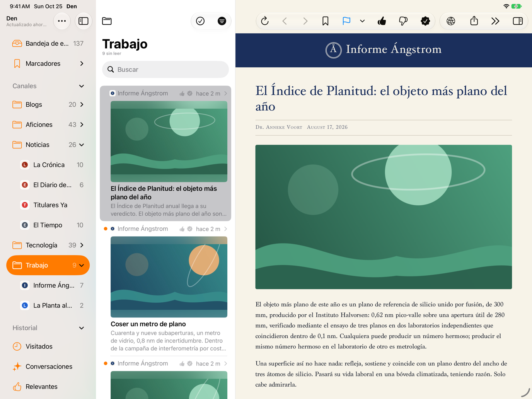Screen dimensions: 532x399
Task: Mark article with thumbs down
Action: click(x=403, y=21)
